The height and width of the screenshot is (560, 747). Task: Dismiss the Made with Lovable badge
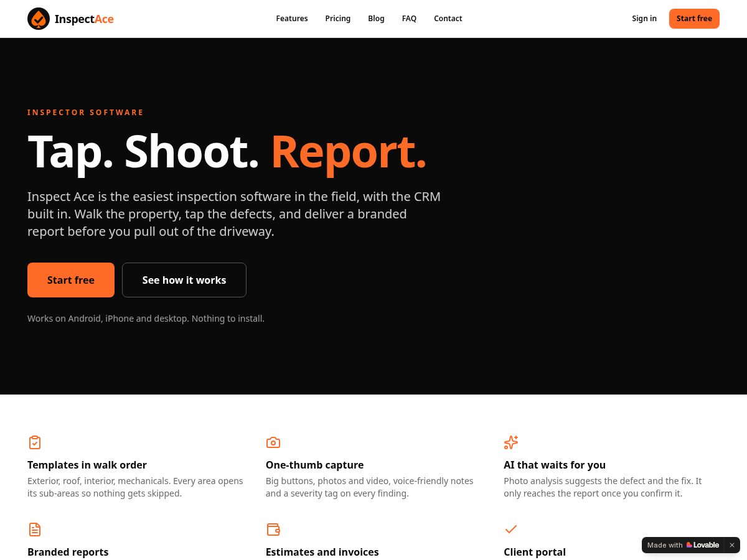click(x=732, y=545)
